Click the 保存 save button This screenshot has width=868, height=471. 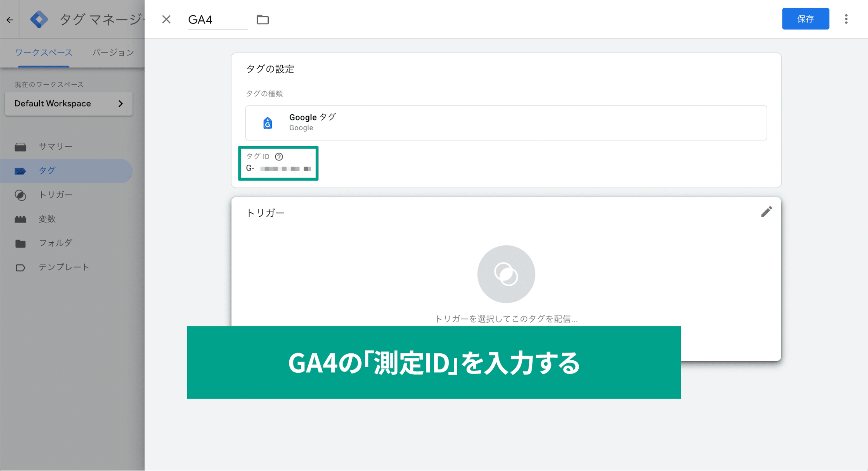(807, 19)
